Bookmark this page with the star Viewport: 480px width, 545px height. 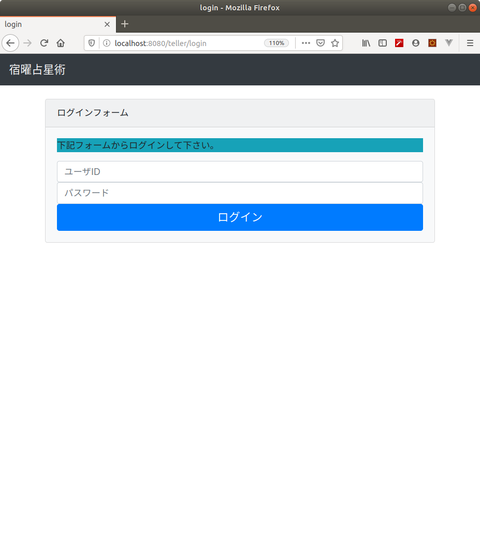(x=335, y=43)
